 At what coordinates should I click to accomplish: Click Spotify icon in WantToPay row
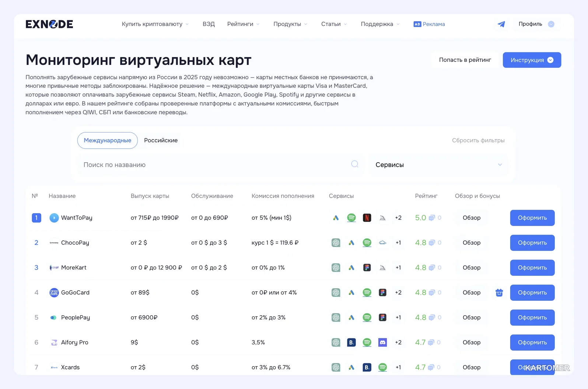tap(351, 218)
